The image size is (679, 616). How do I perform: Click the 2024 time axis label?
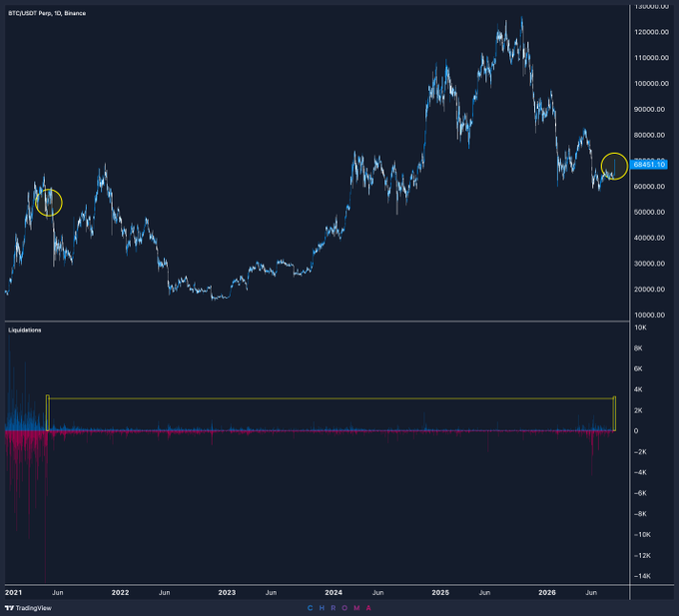(x=334, y=593)
